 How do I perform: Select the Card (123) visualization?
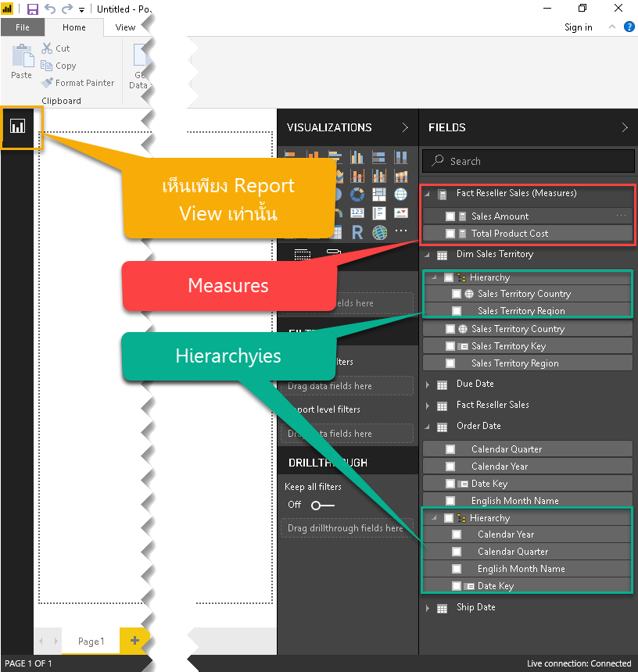click(x=357, y=213)
